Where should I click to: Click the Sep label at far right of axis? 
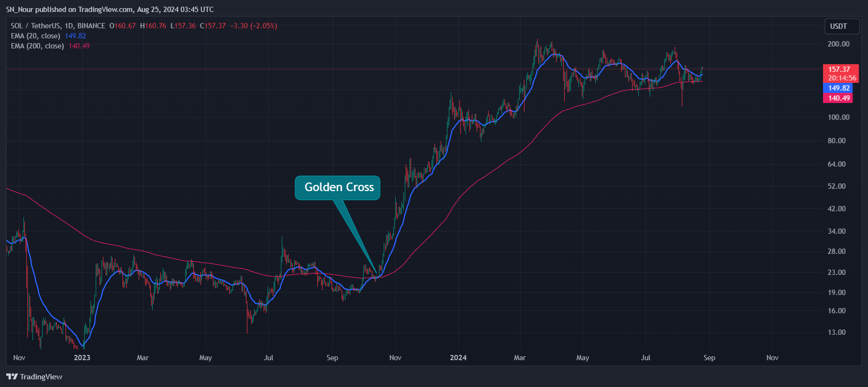click(x=709, y=358)
